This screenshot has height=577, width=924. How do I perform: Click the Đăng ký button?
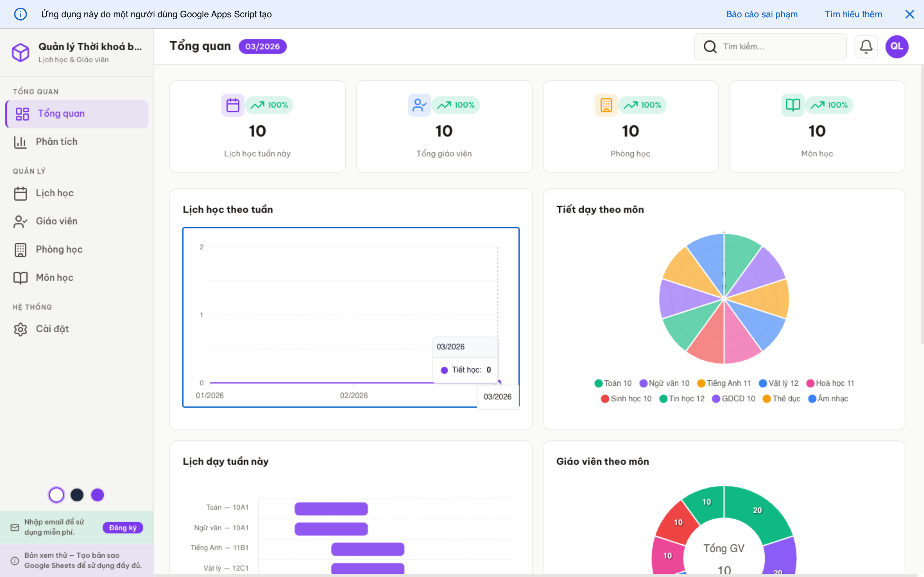[123, 527]
